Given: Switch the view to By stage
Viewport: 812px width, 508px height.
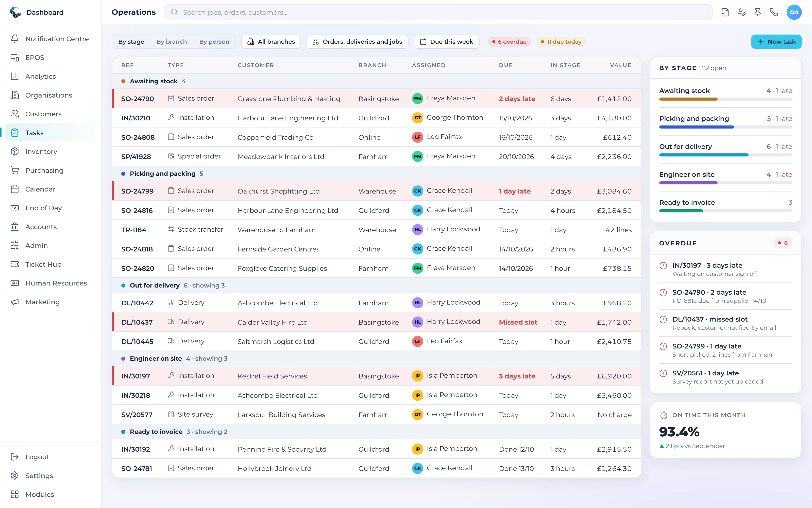Looking at the screenshot, I should coord(131,42).
